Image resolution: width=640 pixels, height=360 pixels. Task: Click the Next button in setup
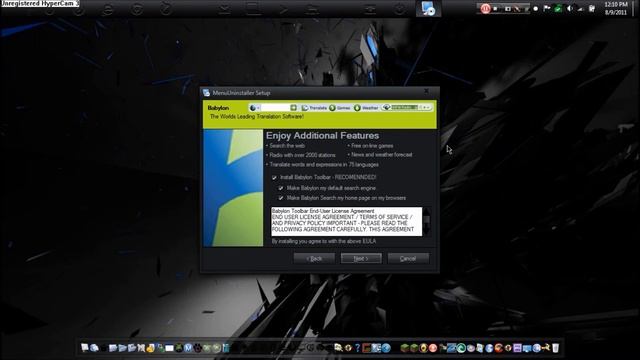(361, 258)
